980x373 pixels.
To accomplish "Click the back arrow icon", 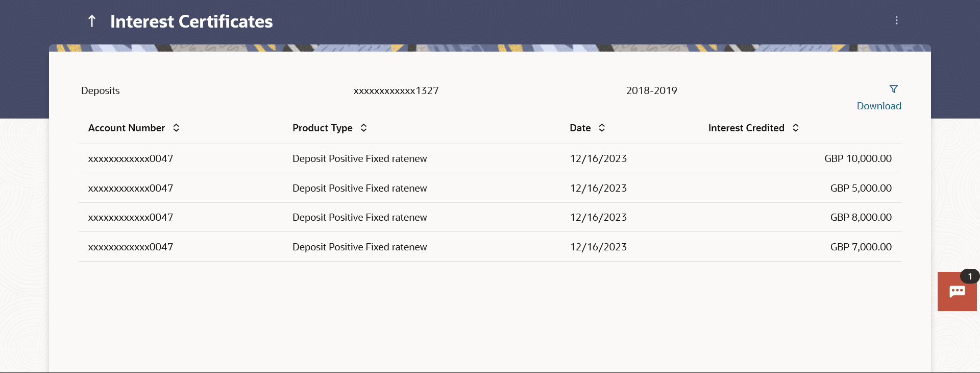I will click(92, 21).
